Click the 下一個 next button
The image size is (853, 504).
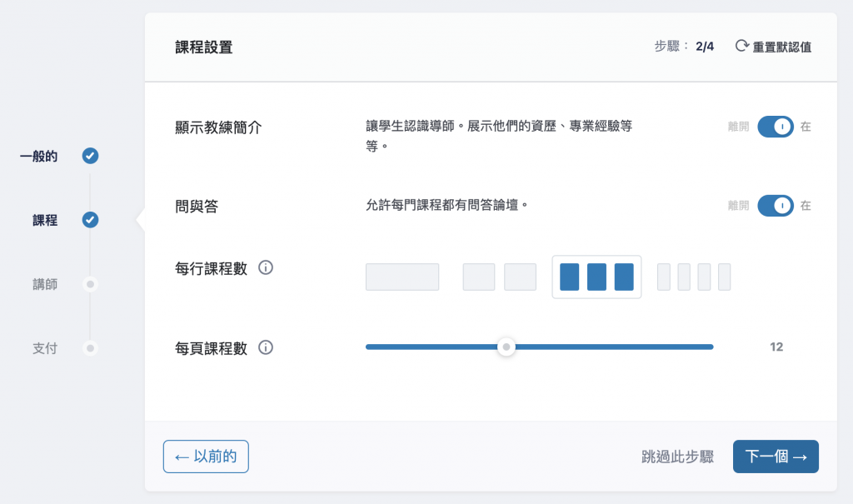coord(776,457)
